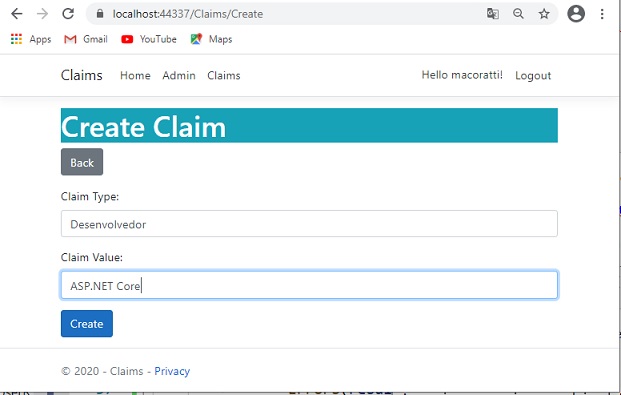Open the Admin nav item
The width and height of the screenshot is (621, 395).
tap(179, 75)
